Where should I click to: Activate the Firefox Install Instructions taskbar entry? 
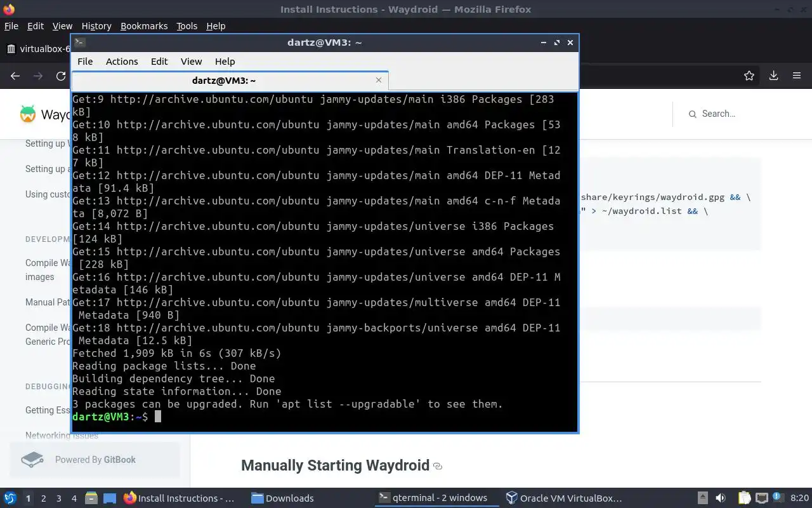pos(179,498)
